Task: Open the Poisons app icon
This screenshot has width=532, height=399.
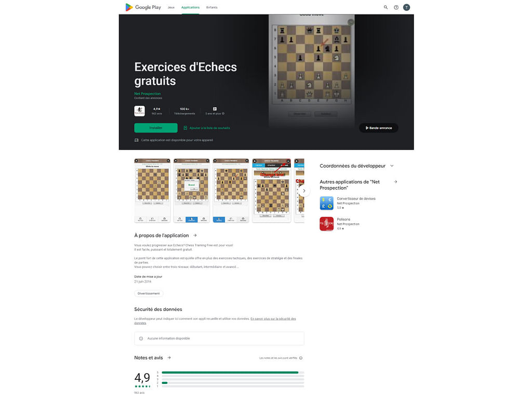Action: (x=326, y=224)
